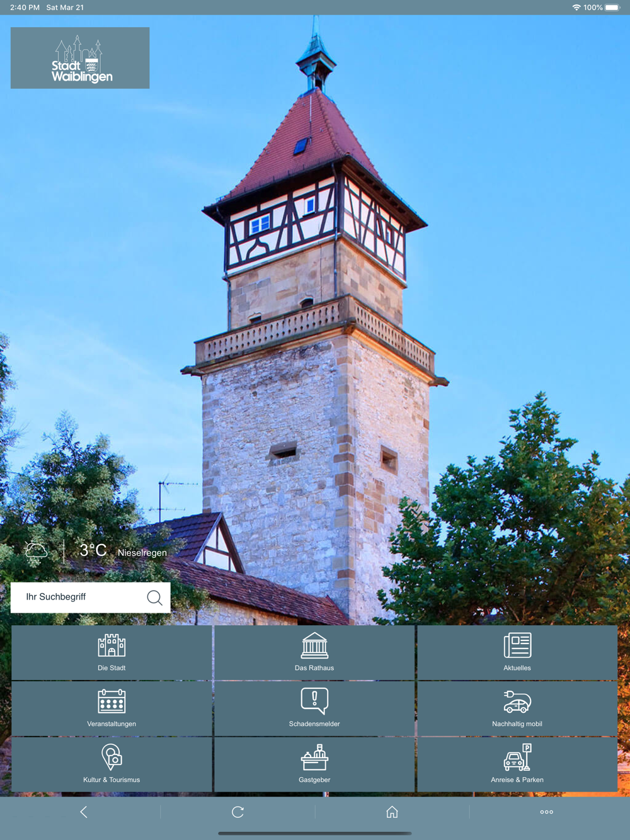
Task: Tap the Nieselregen weather text
Action: [142, 553]
